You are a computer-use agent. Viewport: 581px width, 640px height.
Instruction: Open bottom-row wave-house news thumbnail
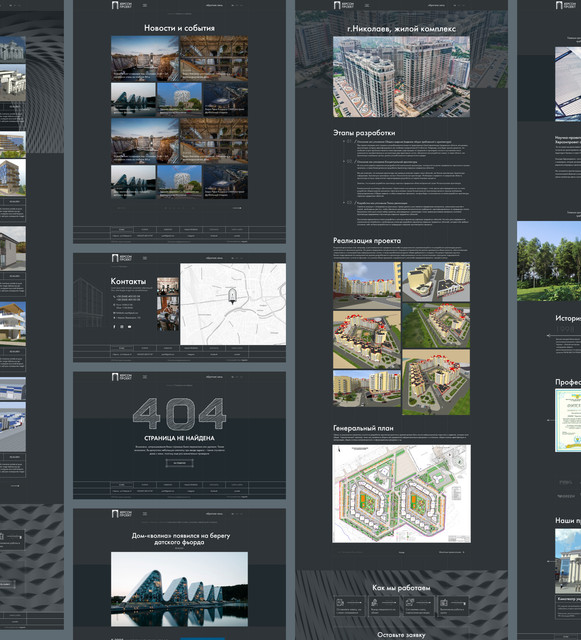133,182
